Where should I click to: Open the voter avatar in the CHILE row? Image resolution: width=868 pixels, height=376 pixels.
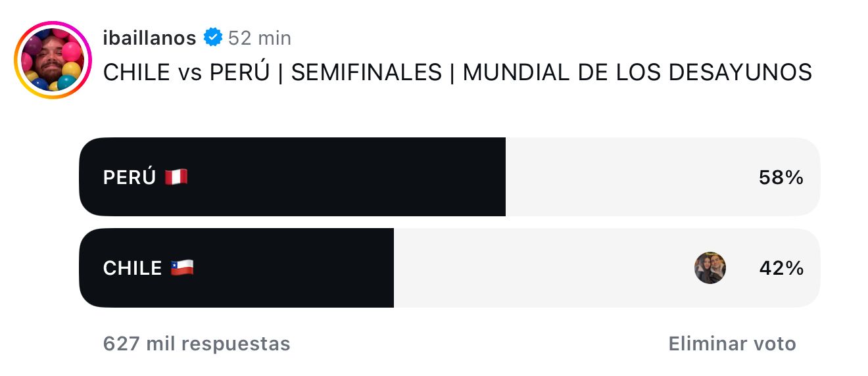click(x=710, y=268)
